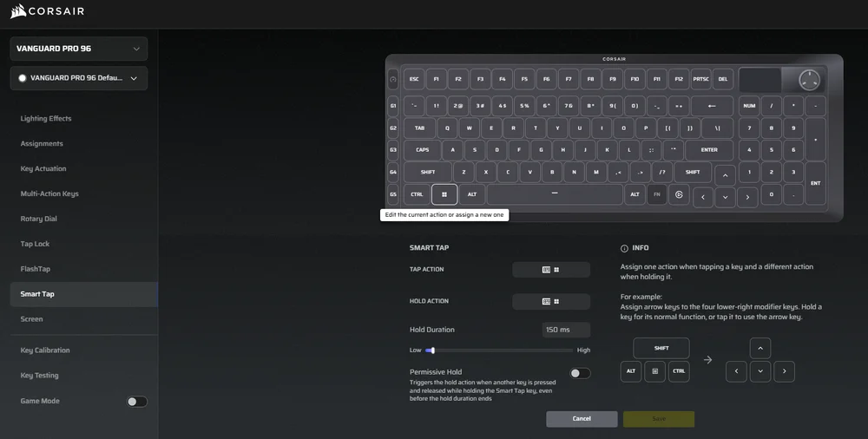This screenshot has height=439, width=868.
Task: Select the Windows key on the keyboard
Action: pos(444,195)
